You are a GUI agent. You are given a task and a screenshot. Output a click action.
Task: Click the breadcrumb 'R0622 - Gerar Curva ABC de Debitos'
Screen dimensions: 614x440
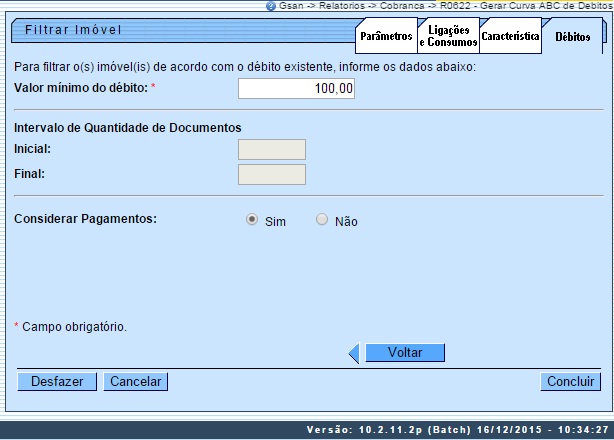coord(527,6)
